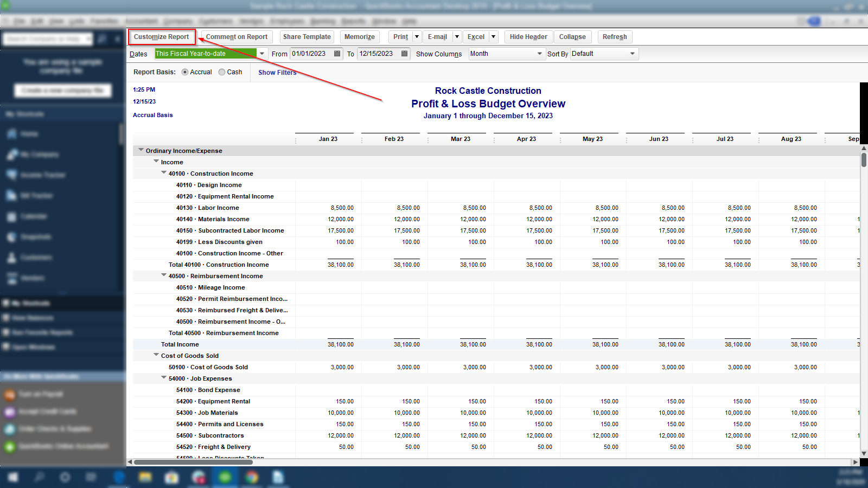Open Customers shortcut in the sidebar
The height and width of the screenshot is (488, 868).
(30, 258)
